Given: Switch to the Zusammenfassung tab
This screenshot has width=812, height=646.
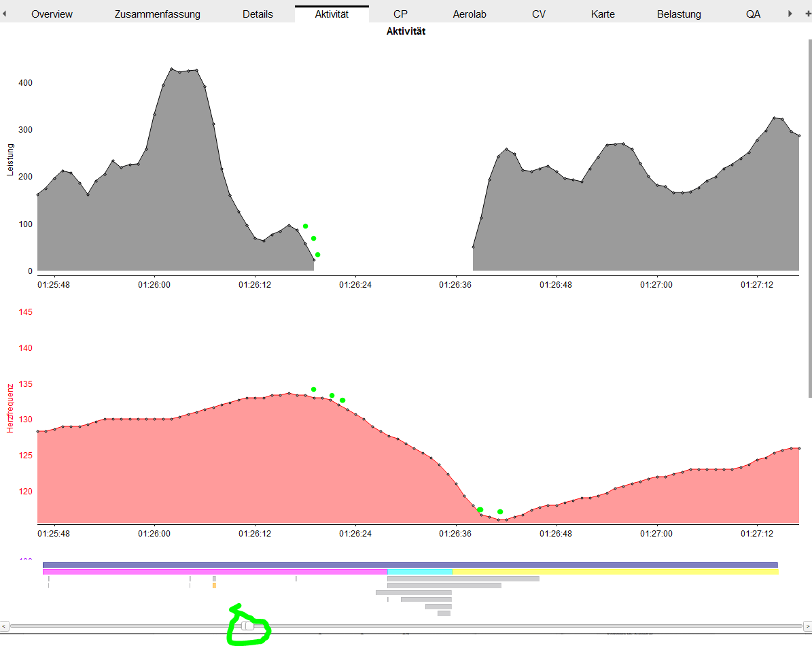Looking at the screenshot, I should coord(157,14).
